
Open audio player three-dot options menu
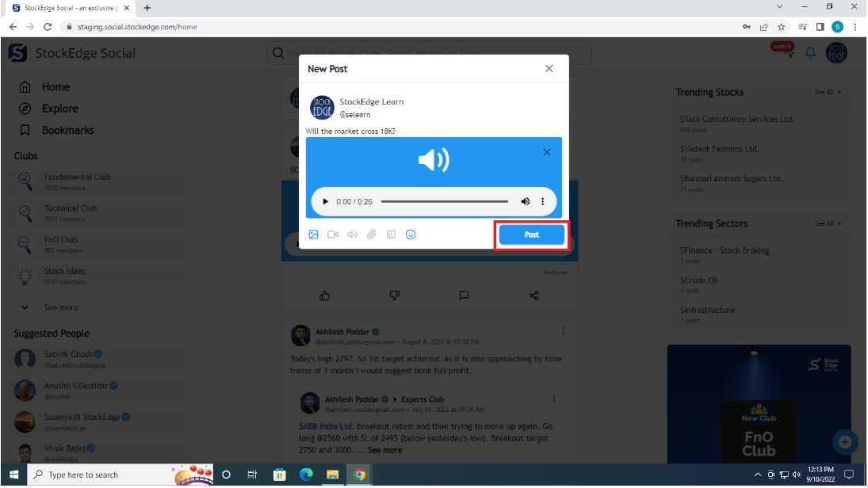[x=543, y=202]
